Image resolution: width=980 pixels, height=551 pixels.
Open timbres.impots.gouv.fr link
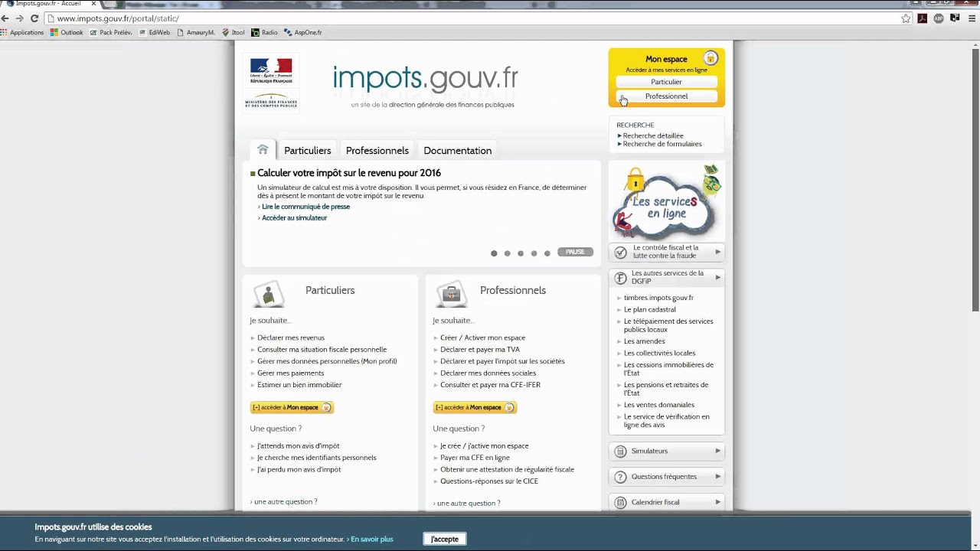[658, 298]
